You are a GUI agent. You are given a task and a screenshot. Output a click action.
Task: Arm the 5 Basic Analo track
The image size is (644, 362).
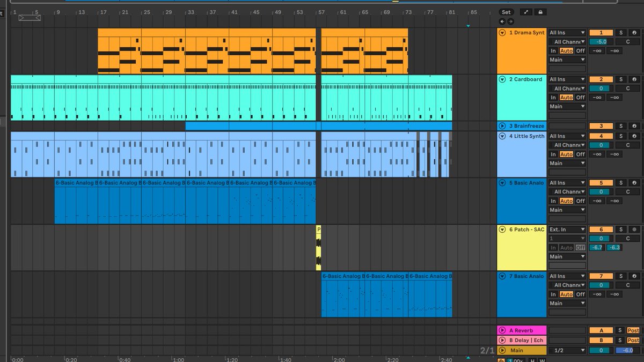tap(635, 183)
